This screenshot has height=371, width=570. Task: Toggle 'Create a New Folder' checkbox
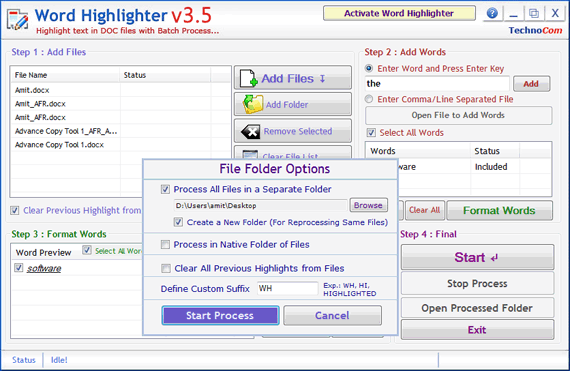click(x=178, y=222)
